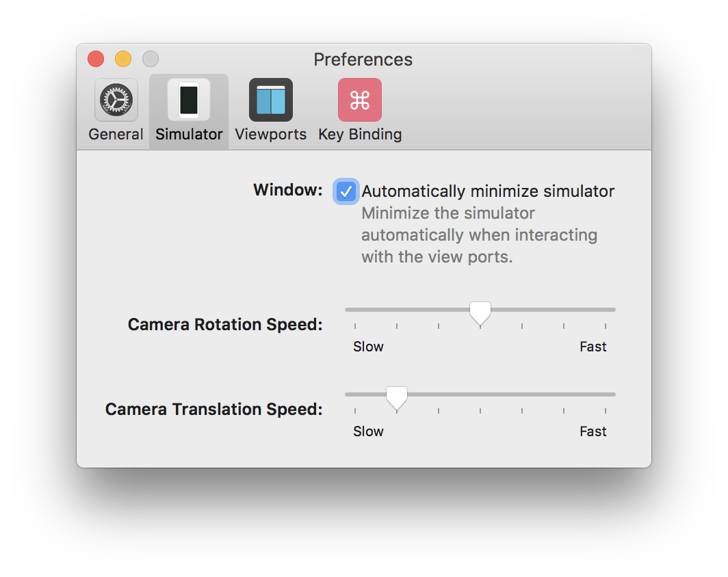The image size is (728, 577).
Task: Click the Fast label under Camera Rotation Speed
Action: (x=593, y=347)
